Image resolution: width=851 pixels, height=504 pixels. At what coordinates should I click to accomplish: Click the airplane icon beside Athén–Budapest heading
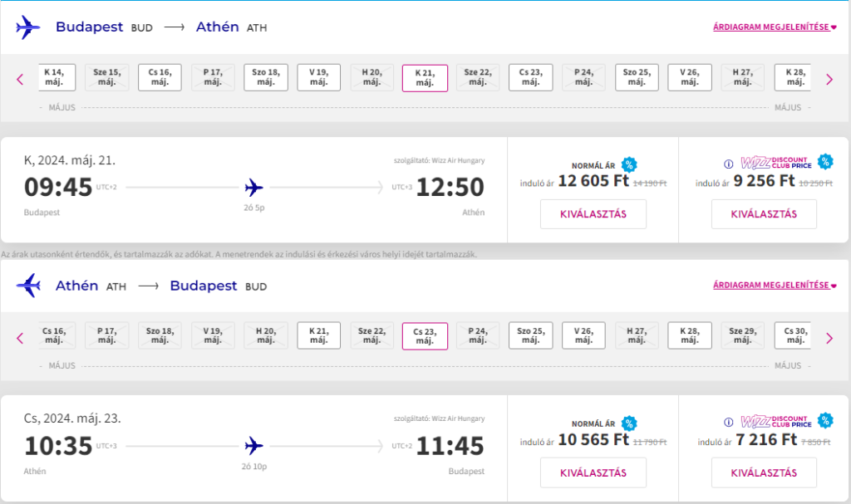[28, 286]
